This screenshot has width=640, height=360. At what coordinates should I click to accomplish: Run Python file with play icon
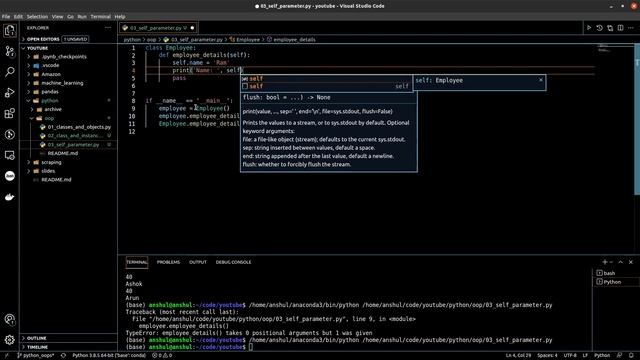point(589,28)
